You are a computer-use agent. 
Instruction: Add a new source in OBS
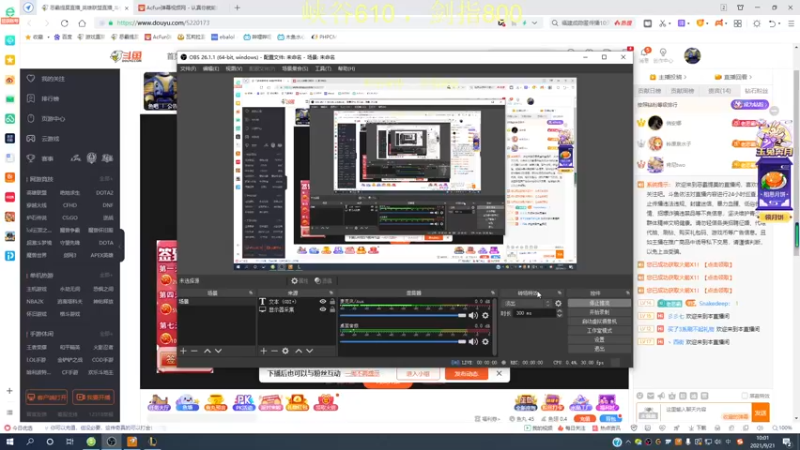tap(263, 351)
